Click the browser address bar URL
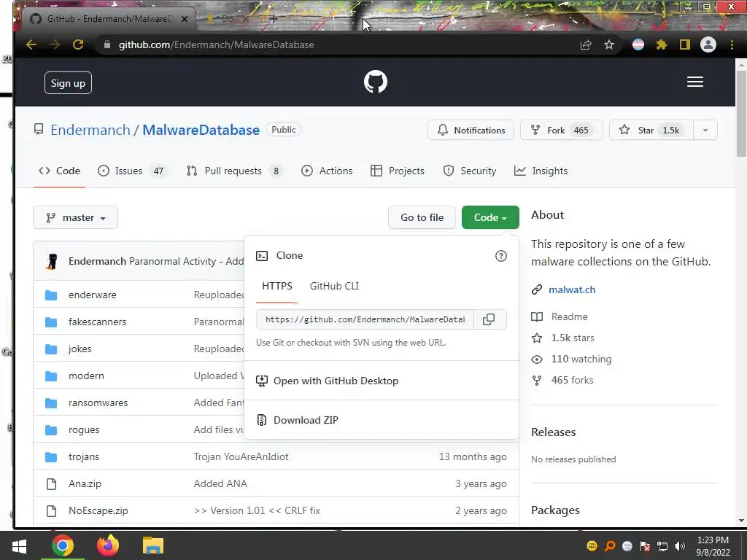 pos(216,44)
